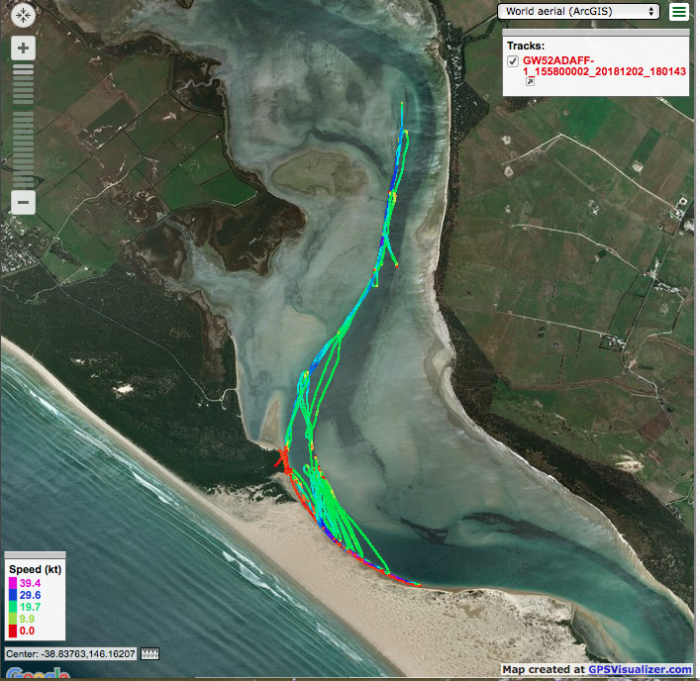
Task: Click the Speed legend gray header bar
Action: (35, 555)
